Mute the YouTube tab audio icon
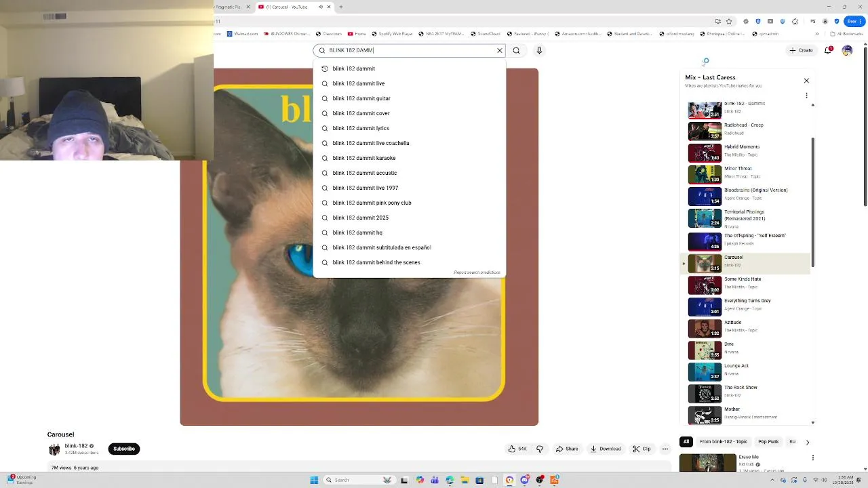The width and height of the screenshot is (868, 488). tap(321, 7)
